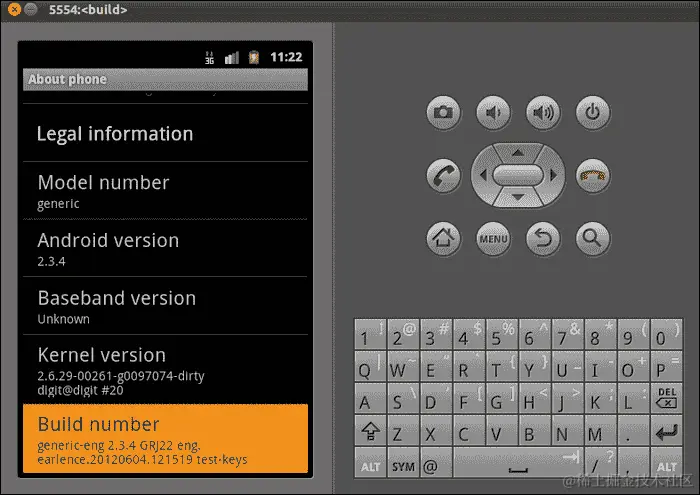700x495 pixels.
Task: Tap the highlighted Build number entry
Action: (x=165, y=438)
